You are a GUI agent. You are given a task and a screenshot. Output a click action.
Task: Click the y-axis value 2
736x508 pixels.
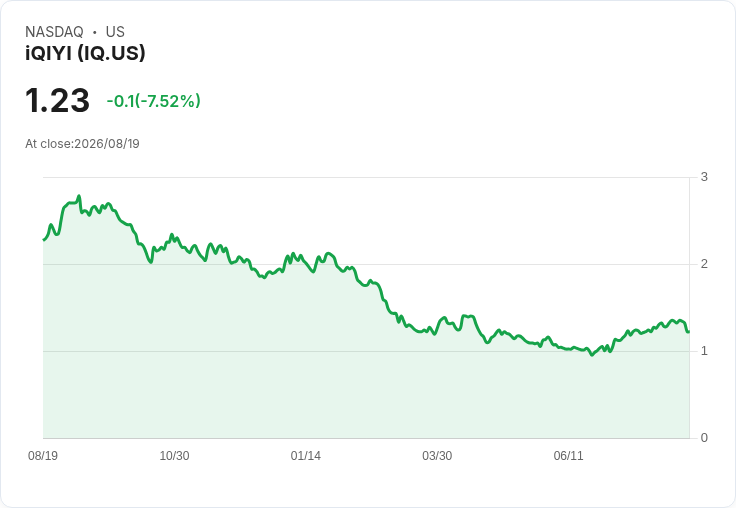704,264
